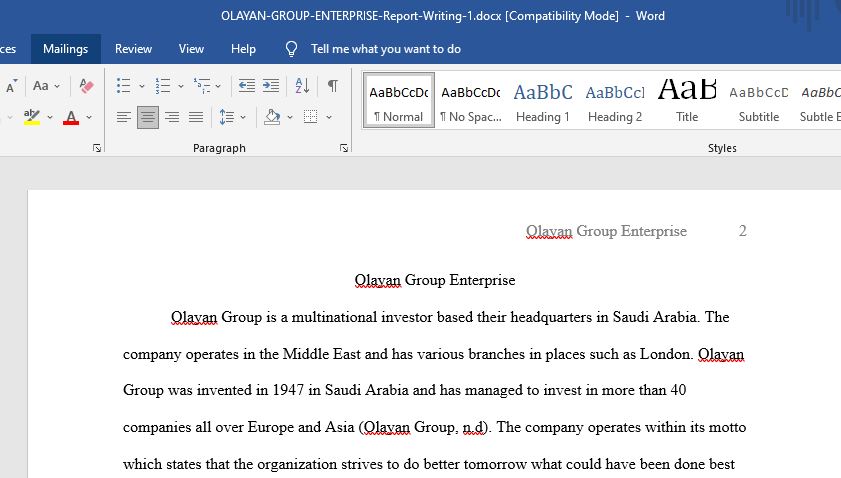Viewport: 841px width, 478px height.
Task: Click the Change Case Aa button
Action: [41, 85]
